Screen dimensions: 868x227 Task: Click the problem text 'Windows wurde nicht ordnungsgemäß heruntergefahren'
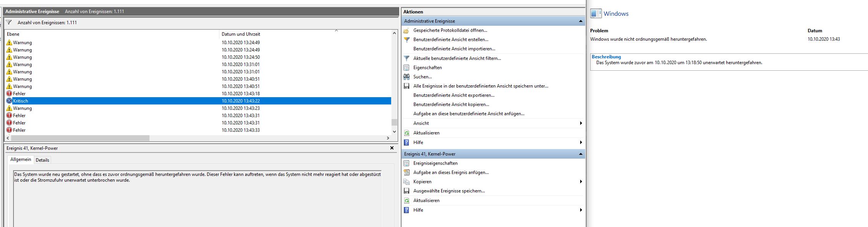648,39
